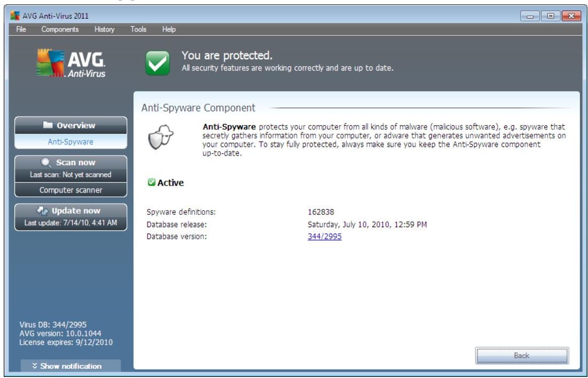Click the Last scan: Not yet scanned text
The height and width of the screenshot is (378, 588).
click(70, 174)
